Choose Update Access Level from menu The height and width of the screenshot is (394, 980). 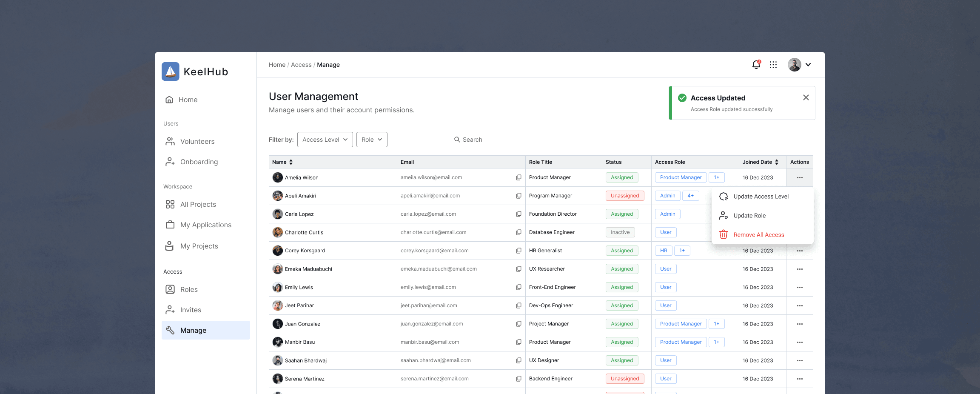click(761, 197)
